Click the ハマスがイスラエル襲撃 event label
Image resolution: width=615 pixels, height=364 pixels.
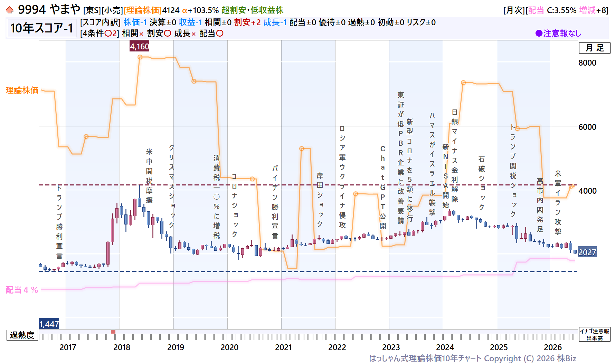pos(432,164)
